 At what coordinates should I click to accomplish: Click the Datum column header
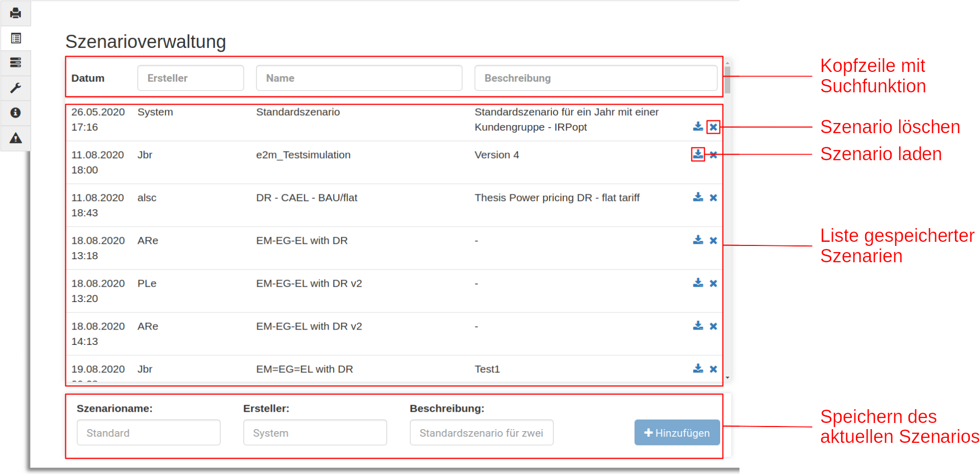coord(88,78)
